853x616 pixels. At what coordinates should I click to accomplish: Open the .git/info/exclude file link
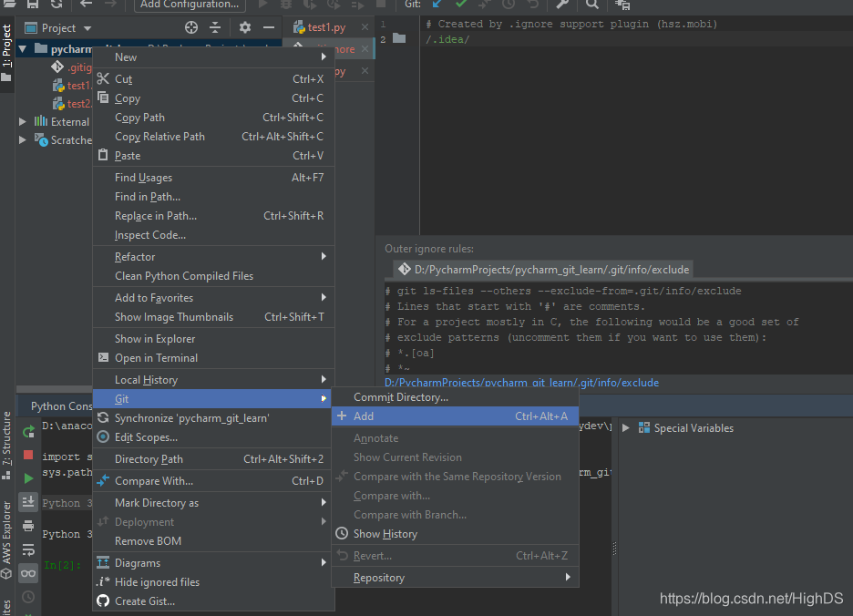coord(521,383)
